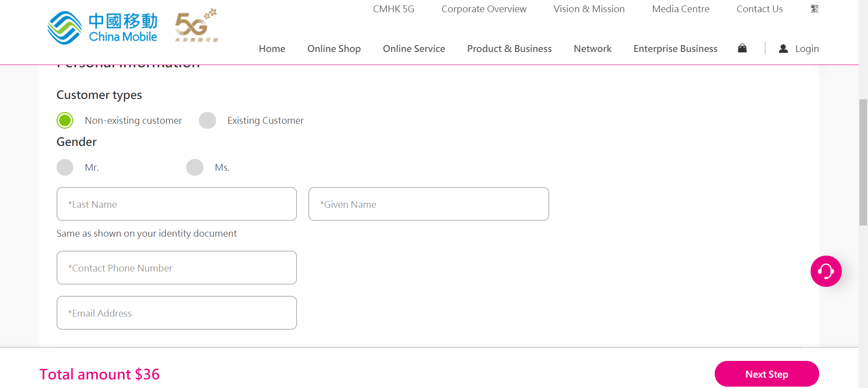Focus the Given Name field
Image resolution: width=868 pixels, height=388 pixels.
429,204
